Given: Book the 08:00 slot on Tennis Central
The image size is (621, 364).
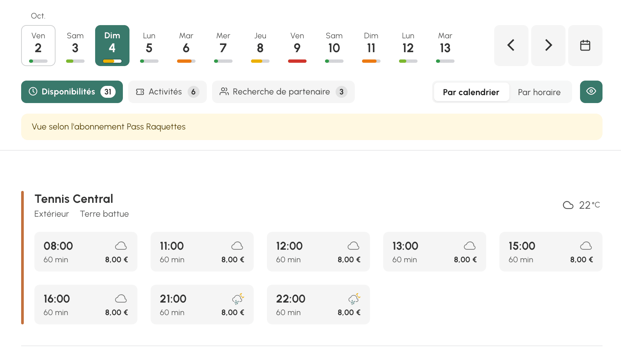Looking at the screenshot, I should point(86,252).
